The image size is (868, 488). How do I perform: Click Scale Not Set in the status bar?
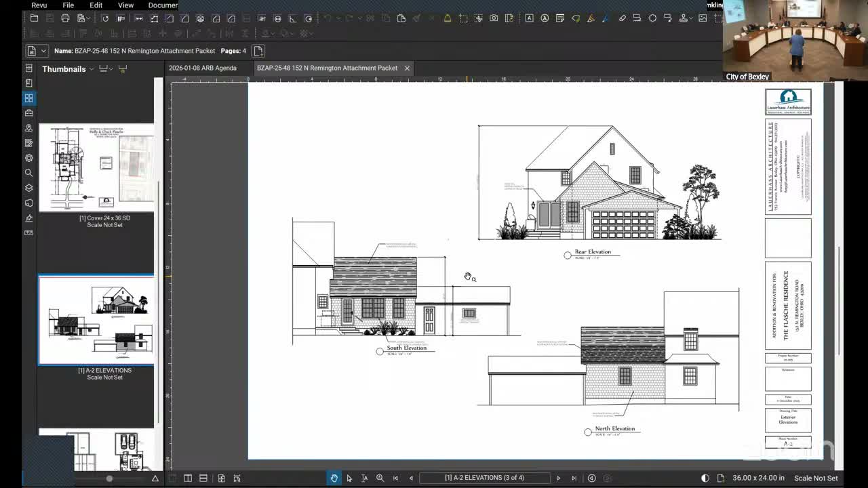coord(816,478)
